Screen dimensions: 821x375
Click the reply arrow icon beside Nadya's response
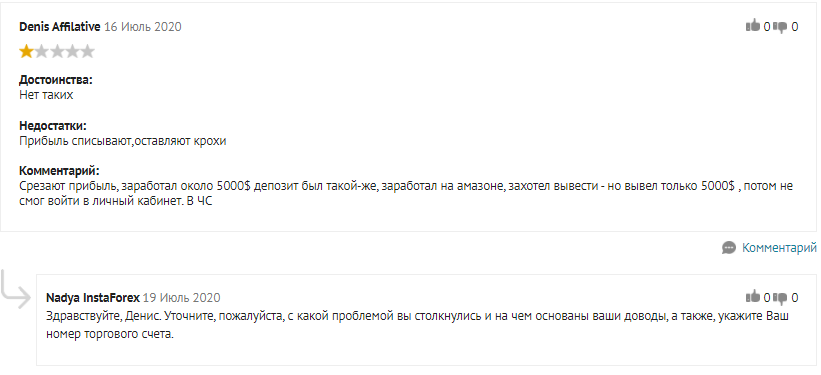point(16,290)
